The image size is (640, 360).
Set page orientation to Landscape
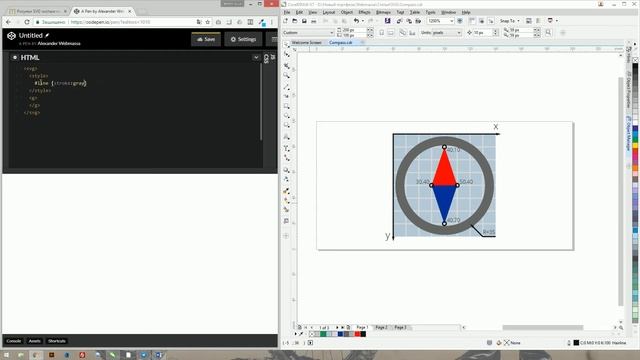point(391,33)
